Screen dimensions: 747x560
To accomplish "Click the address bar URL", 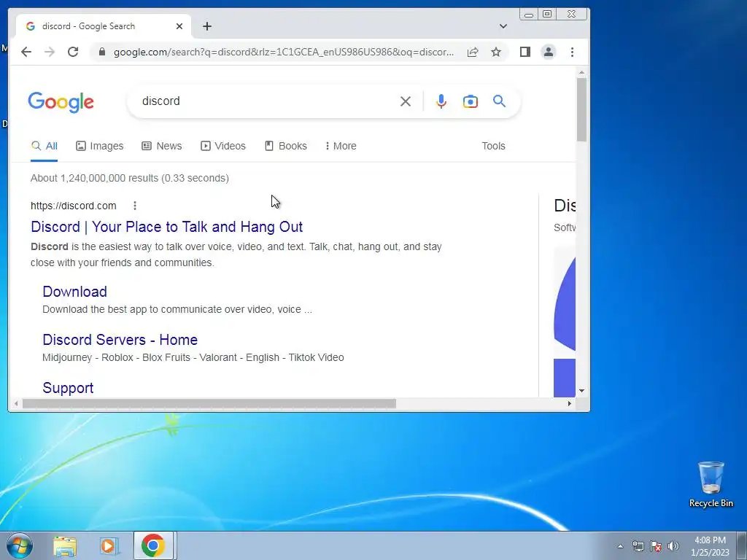I will (x=284, y=52).
